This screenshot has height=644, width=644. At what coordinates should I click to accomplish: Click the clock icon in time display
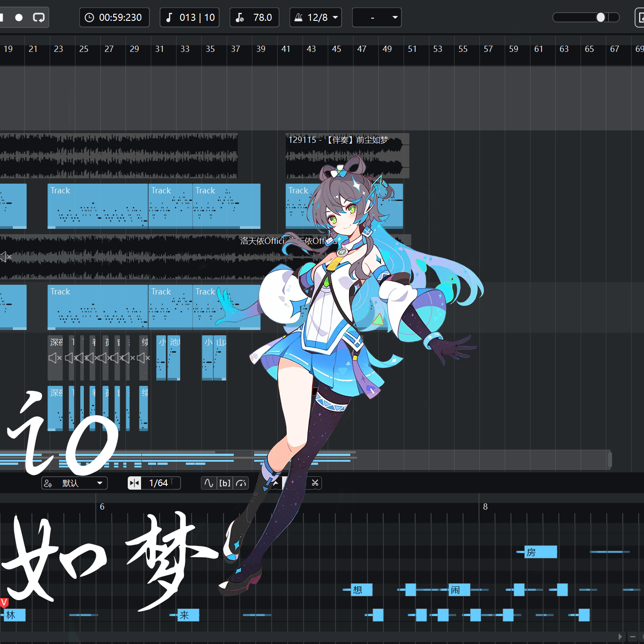89,17
